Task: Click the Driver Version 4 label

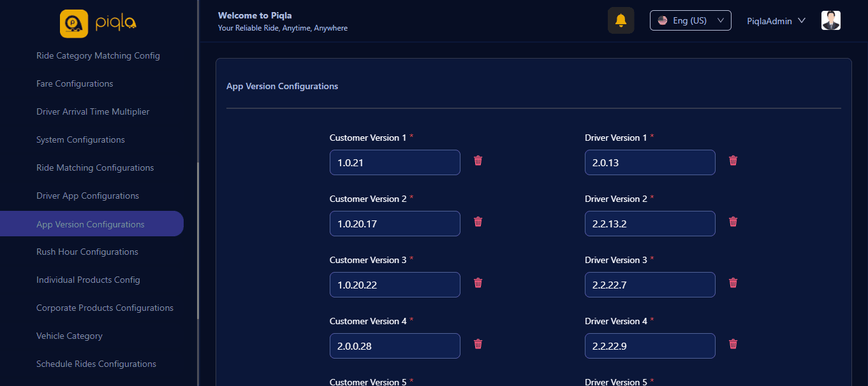Action: pyautogui.click(x=615, y=321)
